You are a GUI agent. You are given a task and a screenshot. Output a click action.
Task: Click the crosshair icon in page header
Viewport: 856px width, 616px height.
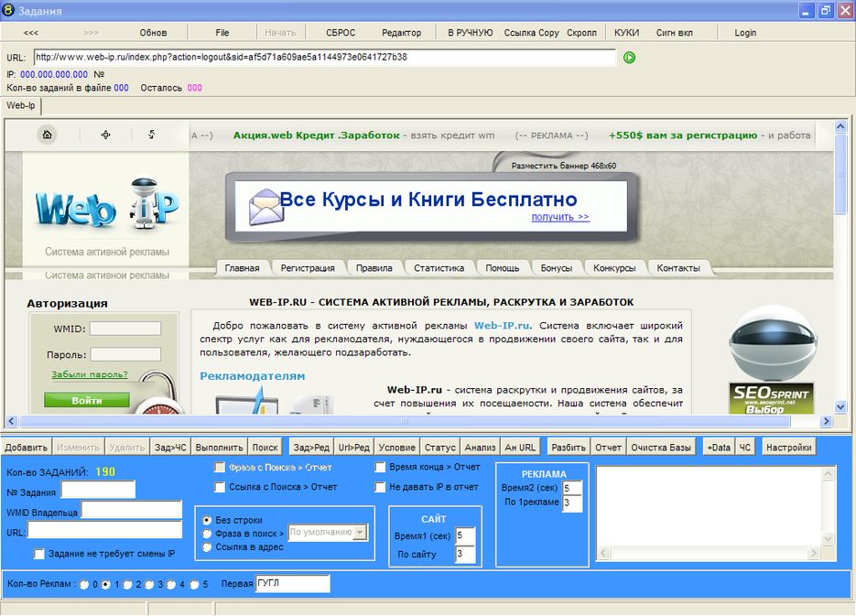pyautogui.click(x=105, y=135)
